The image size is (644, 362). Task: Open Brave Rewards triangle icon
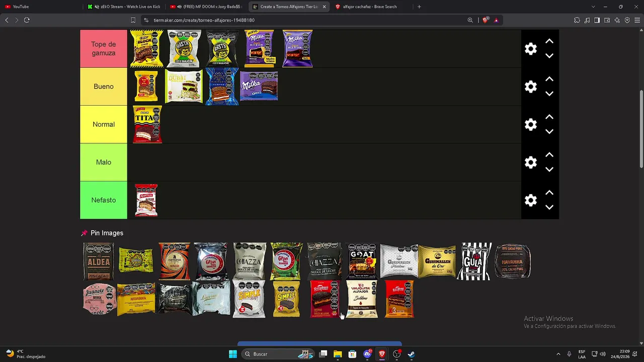[496, 20]
